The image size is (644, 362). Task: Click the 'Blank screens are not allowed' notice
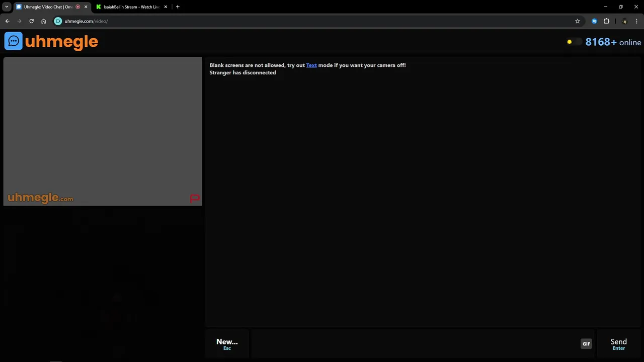[307, 65]
